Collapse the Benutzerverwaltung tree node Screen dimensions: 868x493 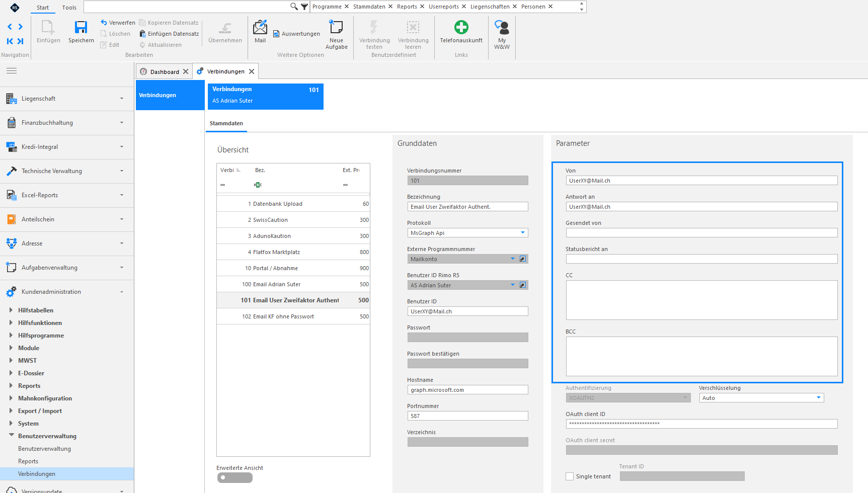(11, 435)
